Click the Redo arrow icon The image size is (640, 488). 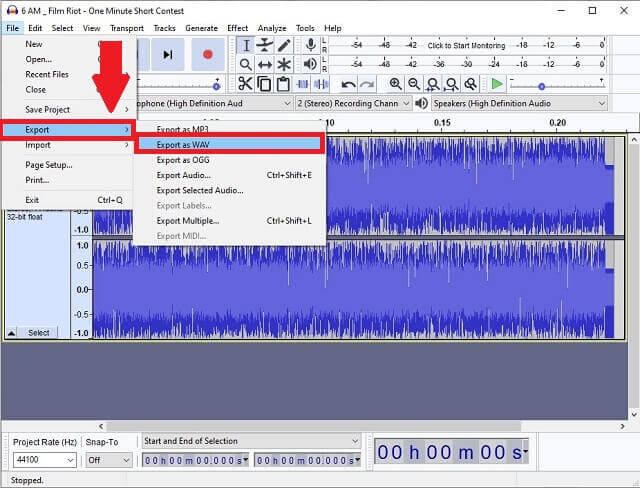click(x=367, y=84)
